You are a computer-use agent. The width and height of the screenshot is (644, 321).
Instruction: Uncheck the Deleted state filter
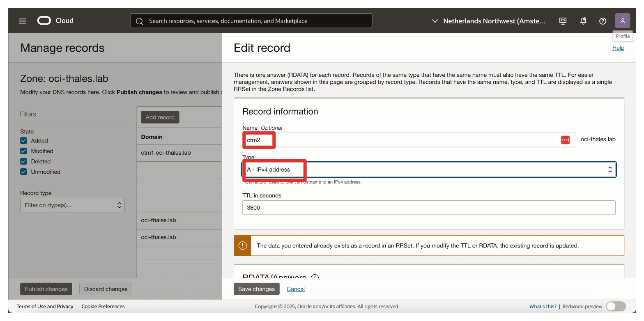(23, 161)
